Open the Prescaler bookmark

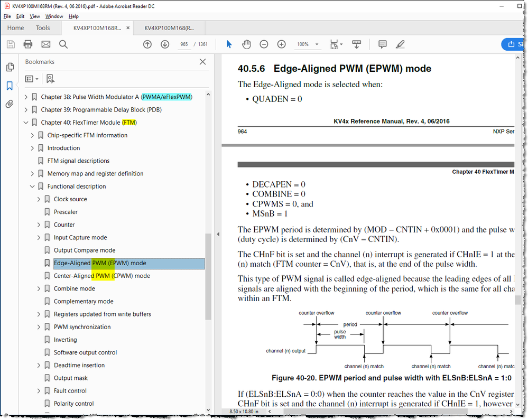pyautogui.click(x=66, y=212)
